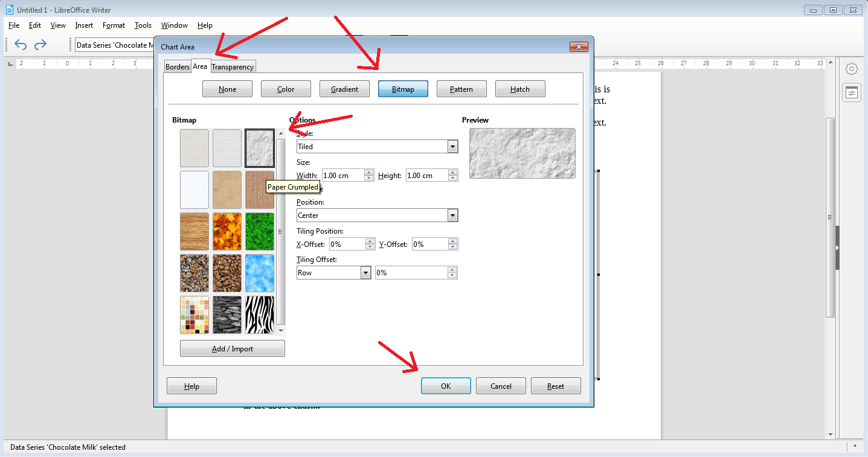The image size is (868, 457).
Task: Click the Undo arrow in the toolbar
Action: tap(21, 45)
